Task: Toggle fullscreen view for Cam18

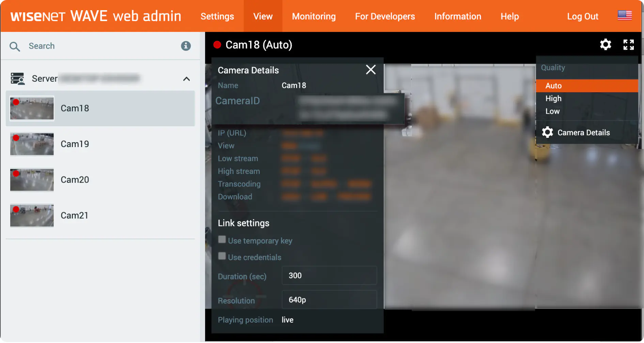Action: pyautogui.click(x=628, y=45)
